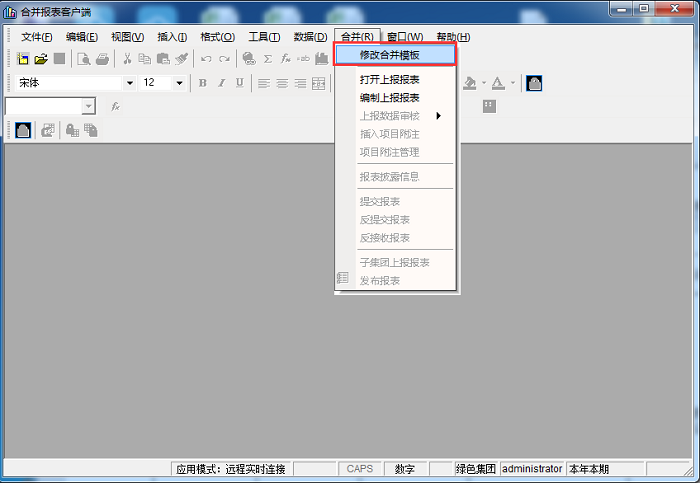Click the 绿色集团 status bar entry
Image resolution: width=700 pixels, height=483 pixels.
pos(476,469)
